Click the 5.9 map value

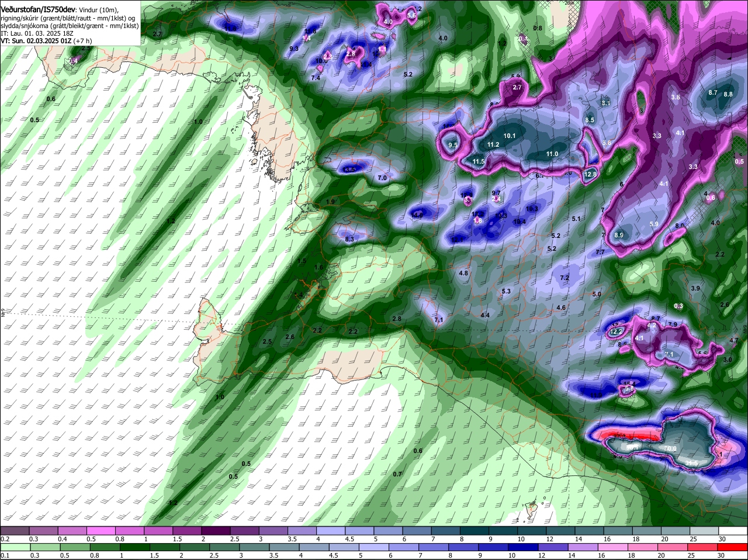coord(654,224)
